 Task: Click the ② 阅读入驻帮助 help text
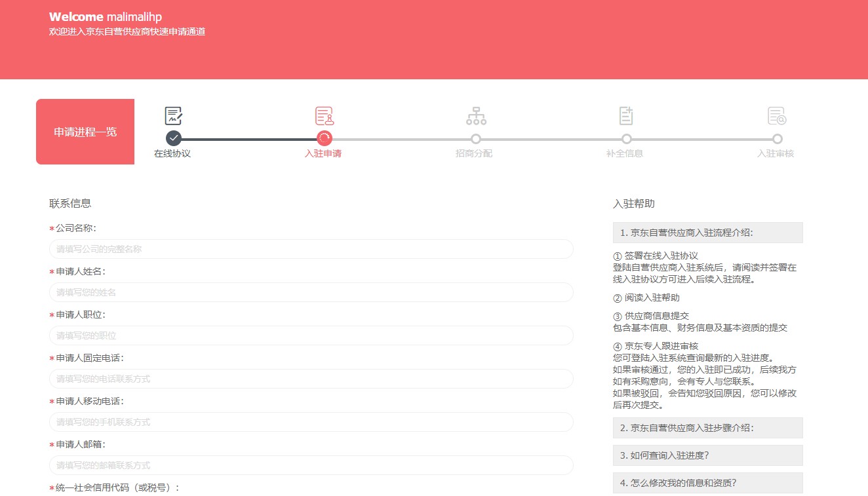[646, 297]
